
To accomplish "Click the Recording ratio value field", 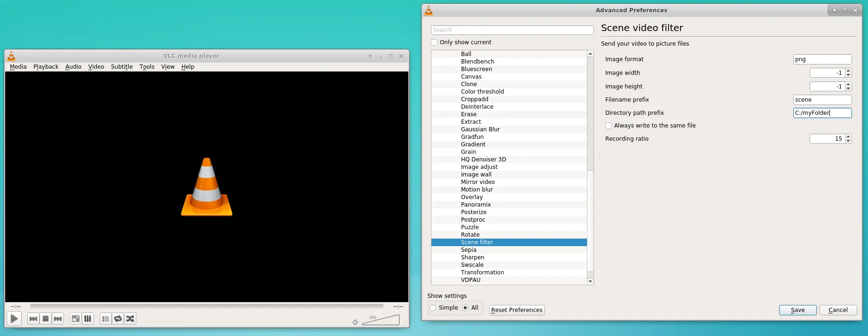I will coord(827,139).
